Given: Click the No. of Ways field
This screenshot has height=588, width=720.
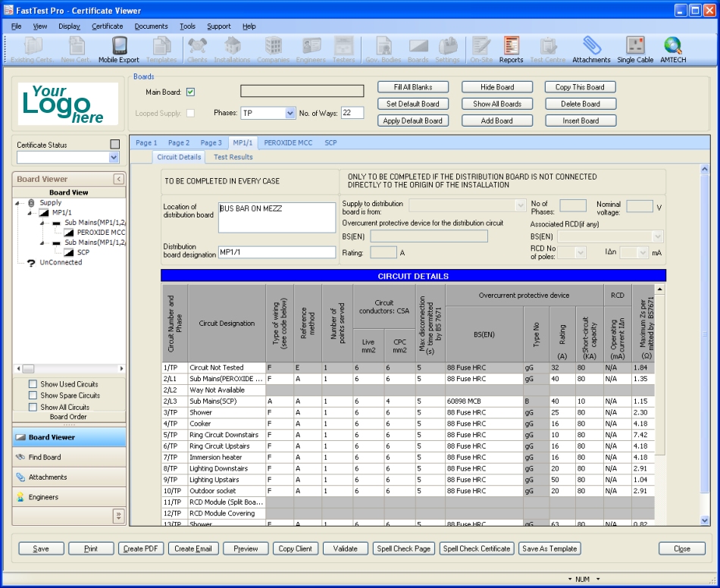Looking at the screenshot, I should click(x=352, y=113).
